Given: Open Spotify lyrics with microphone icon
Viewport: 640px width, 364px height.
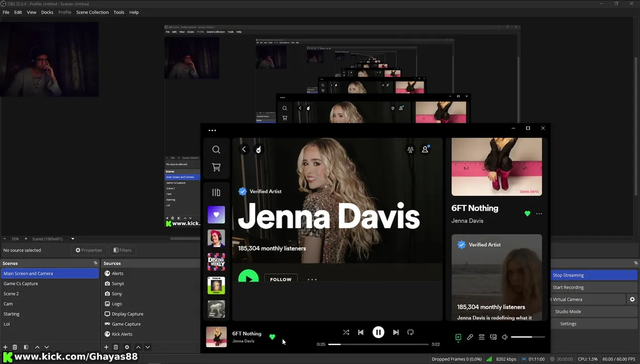Looking at the screenshot, I should [x=470, y=337].
